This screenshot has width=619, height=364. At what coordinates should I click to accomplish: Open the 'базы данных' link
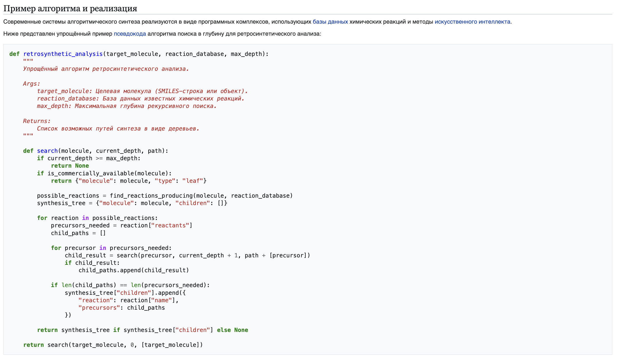click(330, 22)
